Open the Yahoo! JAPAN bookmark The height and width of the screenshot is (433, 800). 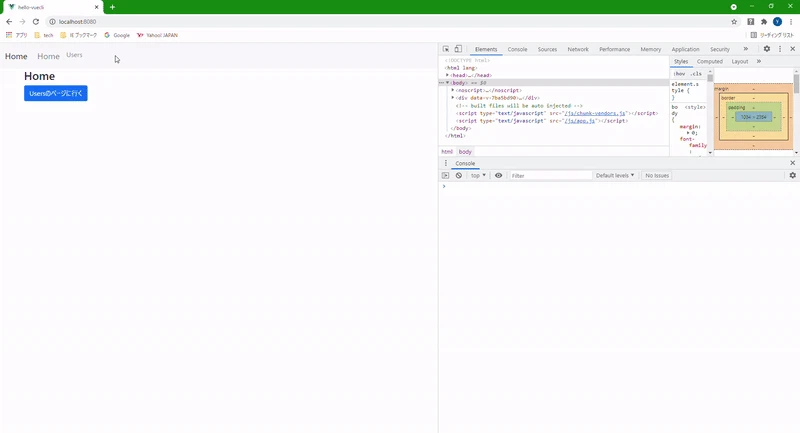click(x=157, y=35)
